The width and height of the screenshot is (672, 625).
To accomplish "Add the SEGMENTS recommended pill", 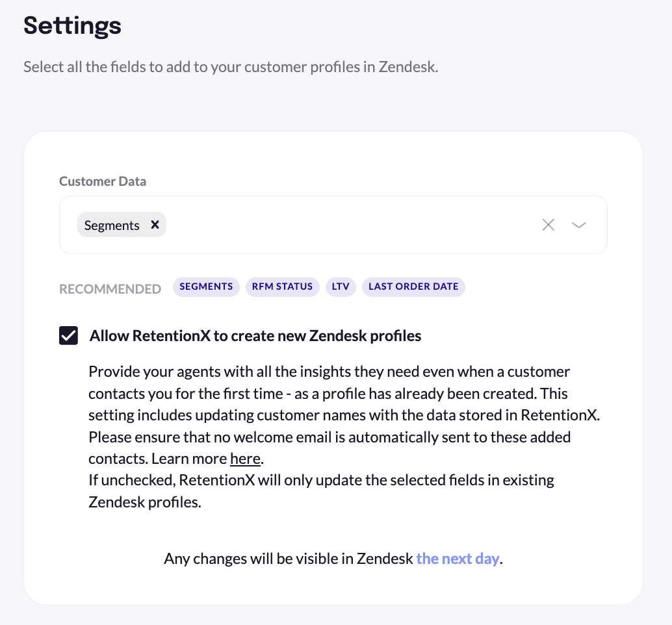I will [206, 287].
